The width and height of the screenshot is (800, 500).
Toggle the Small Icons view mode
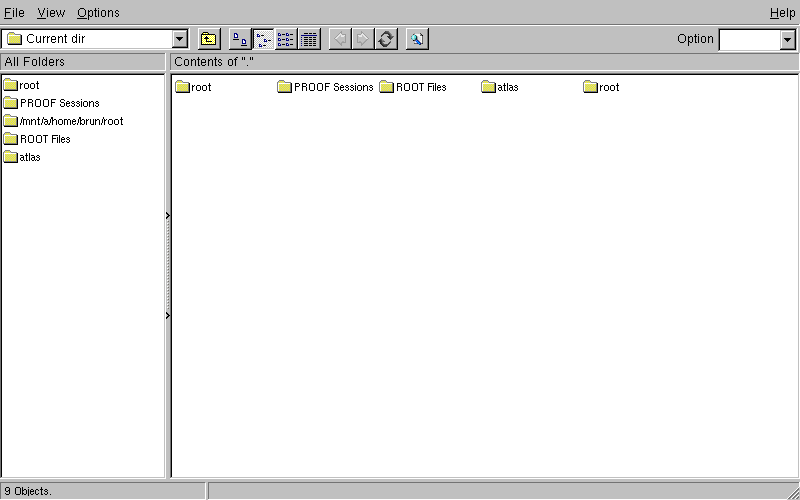click(263, 39)
